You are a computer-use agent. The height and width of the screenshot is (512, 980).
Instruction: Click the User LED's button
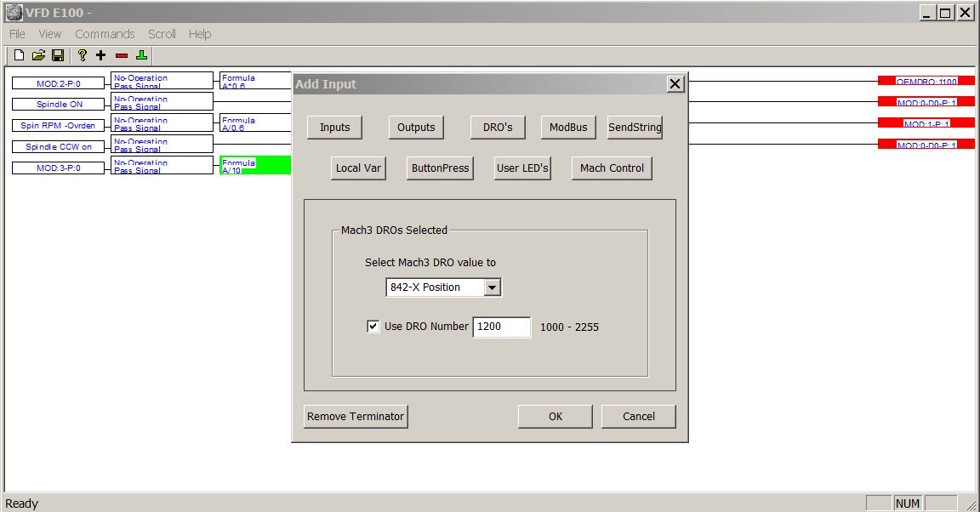point(522,168)
